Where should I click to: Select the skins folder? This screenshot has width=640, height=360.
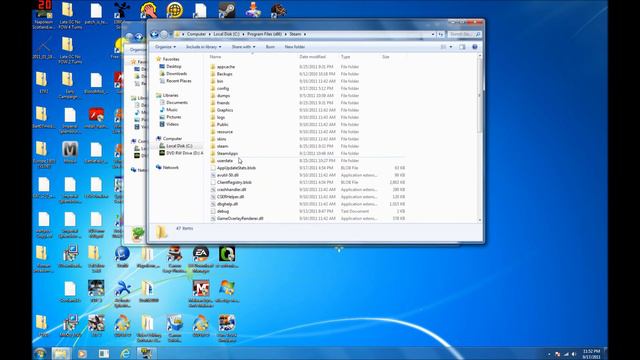pos(222,139)
